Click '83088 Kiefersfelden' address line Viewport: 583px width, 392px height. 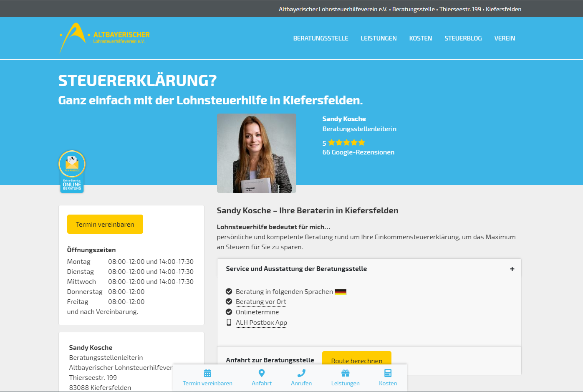click(x=100, y=388)
